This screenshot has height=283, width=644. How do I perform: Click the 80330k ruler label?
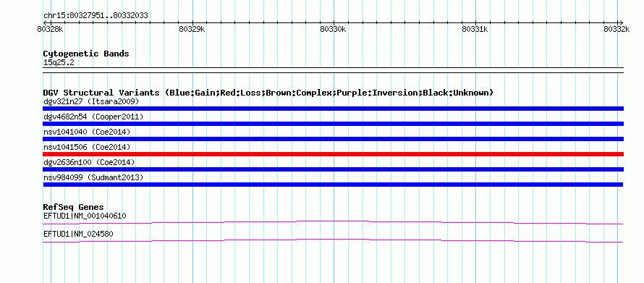click(333, 29)
